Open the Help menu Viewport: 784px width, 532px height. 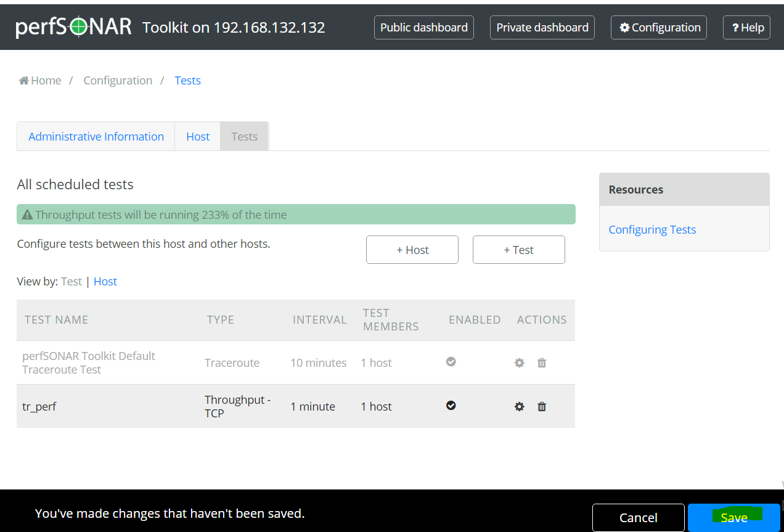tap(746, 27)
